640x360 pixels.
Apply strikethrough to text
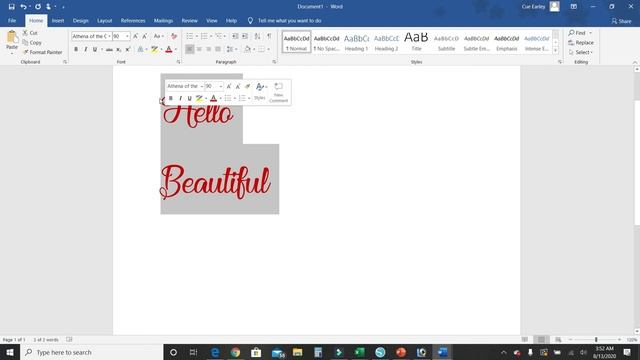[x=109, y=49]
